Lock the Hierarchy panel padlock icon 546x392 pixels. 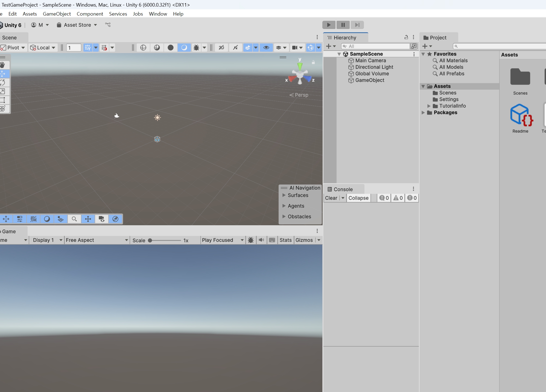[x=406, y=37]
